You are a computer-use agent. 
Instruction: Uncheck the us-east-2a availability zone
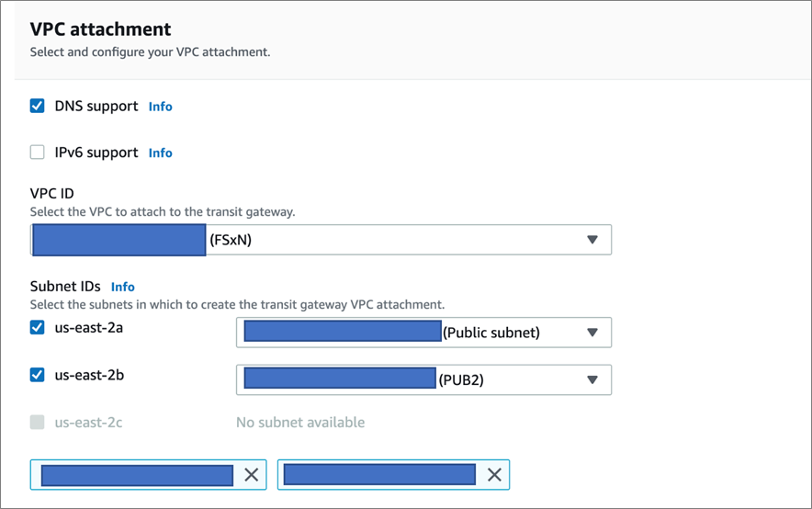38,327
